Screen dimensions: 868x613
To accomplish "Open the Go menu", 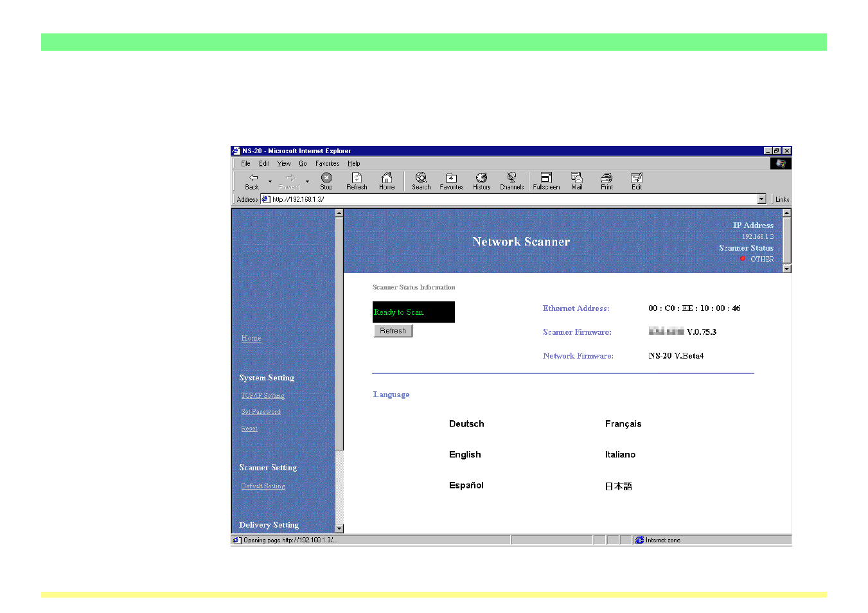I will pyautogui.click(x=303, y=164).
